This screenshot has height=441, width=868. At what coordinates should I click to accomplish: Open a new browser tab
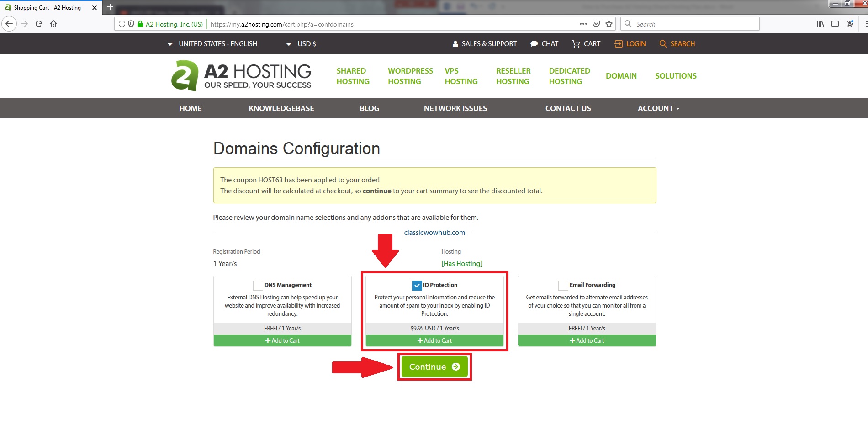point(110,7)
